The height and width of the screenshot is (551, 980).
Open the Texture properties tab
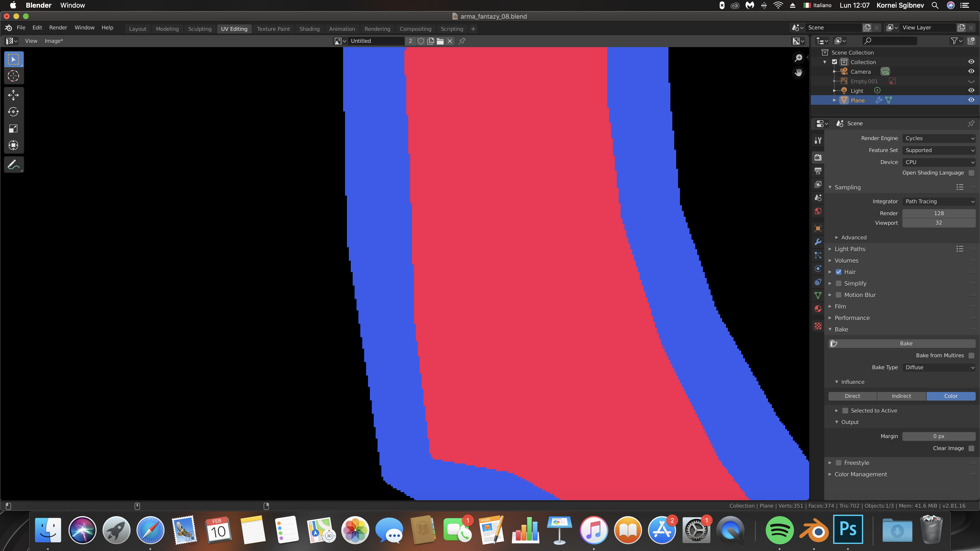(818, 326)
